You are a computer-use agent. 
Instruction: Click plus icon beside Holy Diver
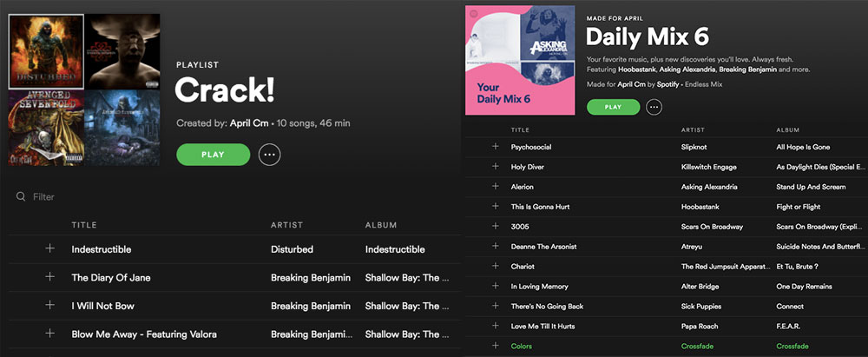tap(496, 166)
